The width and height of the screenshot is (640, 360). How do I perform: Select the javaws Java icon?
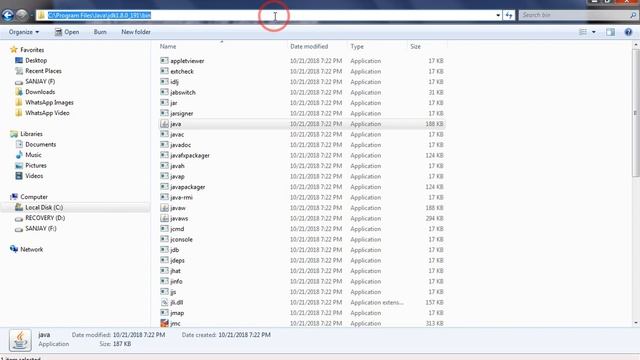[164, 218]
